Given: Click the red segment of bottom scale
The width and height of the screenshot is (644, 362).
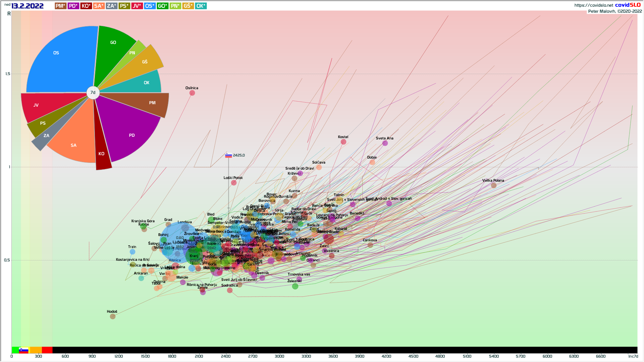Looking at the screenshot, I should coord(47,350).
